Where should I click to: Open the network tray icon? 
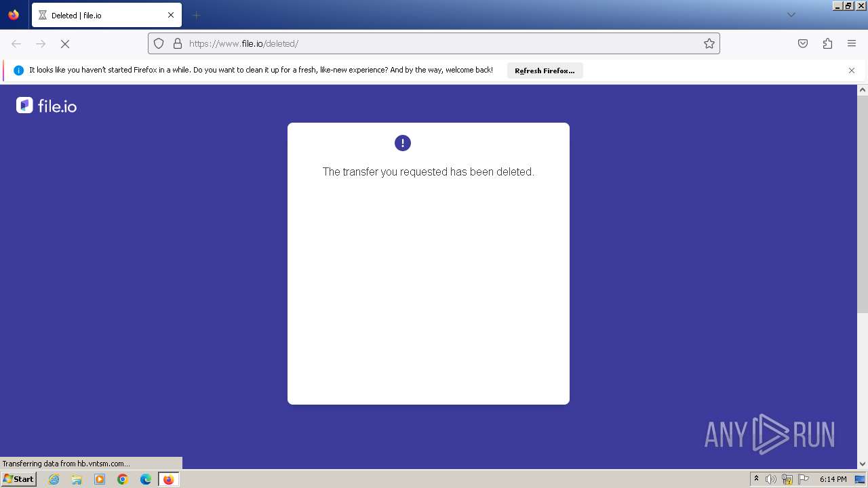coord(787,479)
